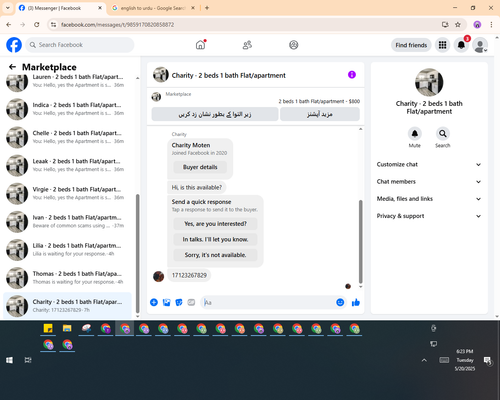Expand Privacy & support section
Screen dimensions: 500x400
click(429, 216)
